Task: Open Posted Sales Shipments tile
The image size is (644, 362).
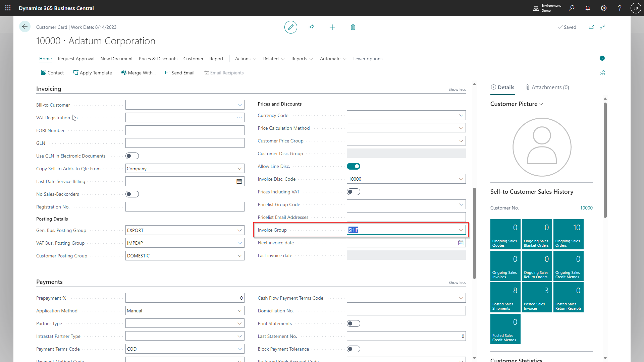Action: click(x=505, y=297)
